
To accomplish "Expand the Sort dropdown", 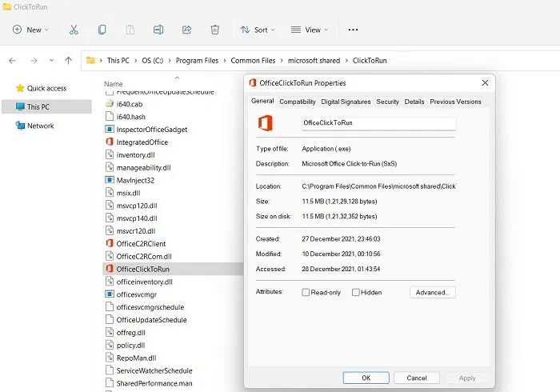I will [x=257, y=30].
